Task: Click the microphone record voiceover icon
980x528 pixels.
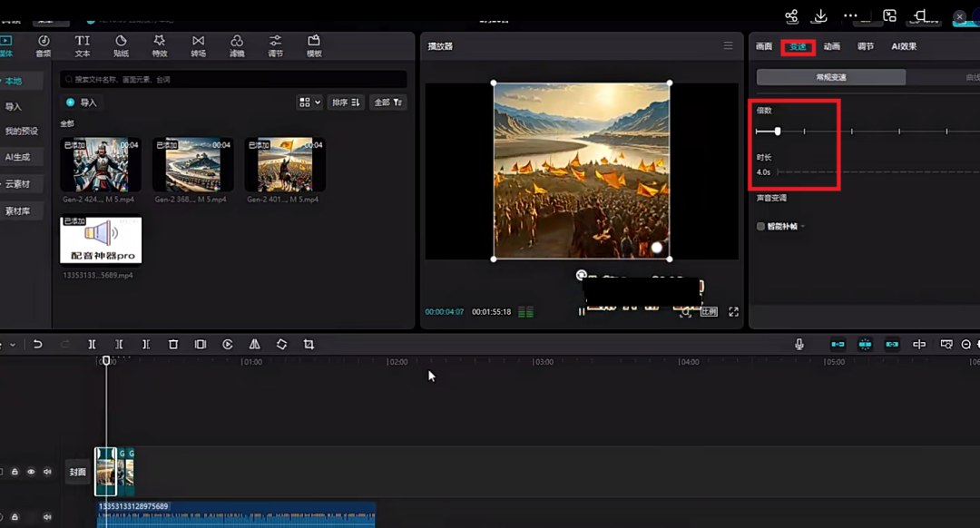Action: point(799,345)
